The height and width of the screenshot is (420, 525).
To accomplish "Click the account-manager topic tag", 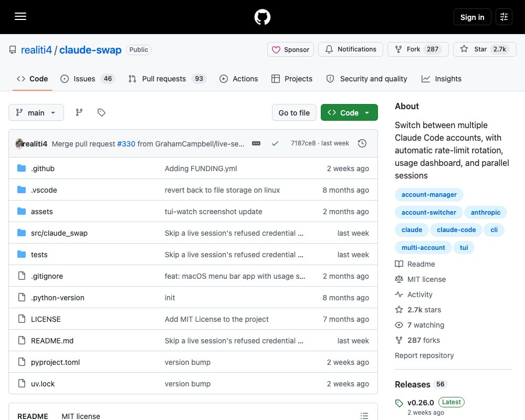I will point(429,195).
